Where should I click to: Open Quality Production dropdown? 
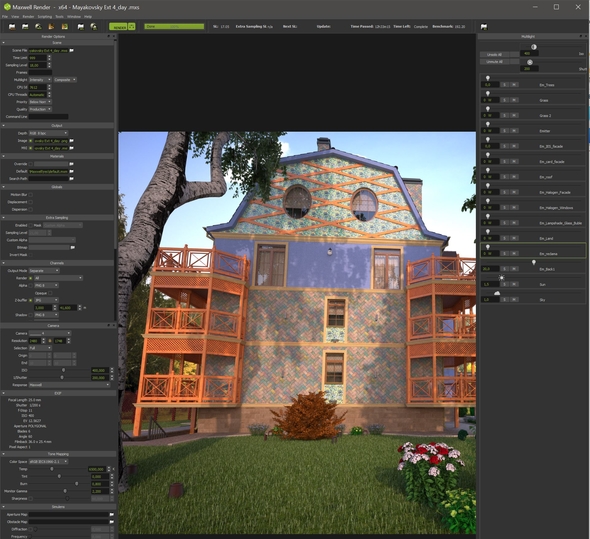click(x=40, y=109)
